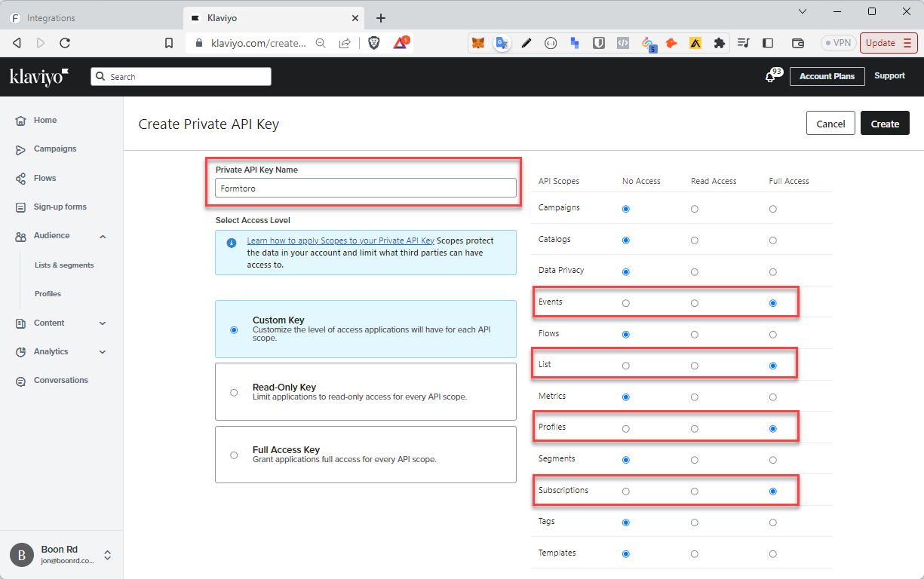Click the info icon in scopes notice
924x579 pixels.
click(231, 243)
